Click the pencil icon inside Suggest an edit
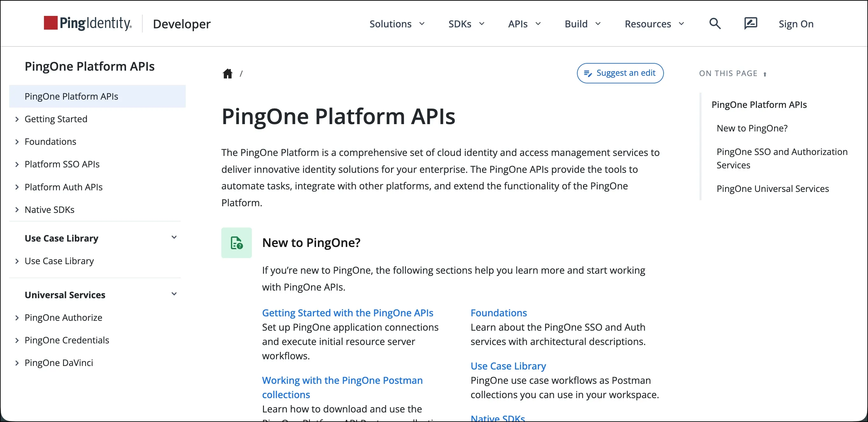This screenshot has width=868, height=422. [x=588, y=73]
